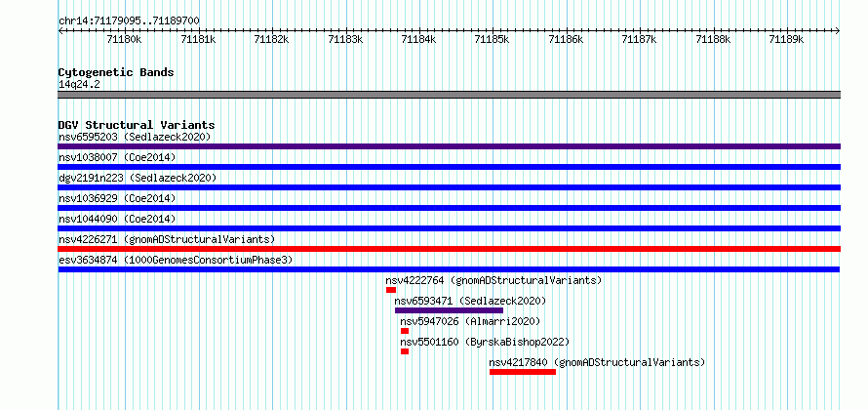Click the 71185k ruler tick label
This screenshot has width=868, height=410.
(x=493, y=39)
